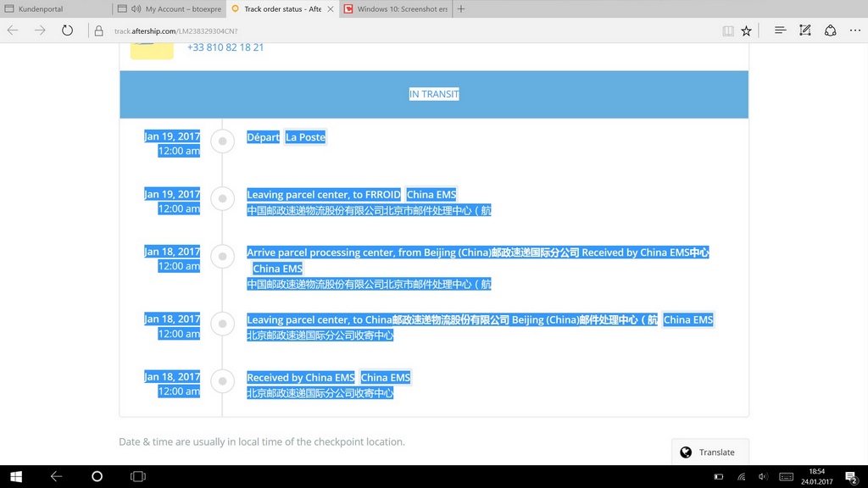Click the Share icon in Edge toolbar
Viewport: 868px width, 488px height.
(x=831, y=30)
